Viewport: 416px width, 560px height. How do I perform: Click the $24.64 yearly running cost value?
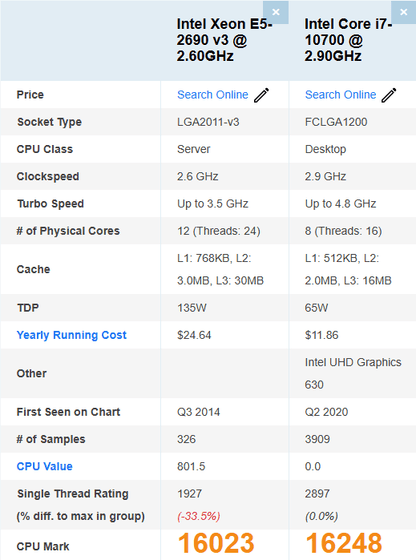194,335
